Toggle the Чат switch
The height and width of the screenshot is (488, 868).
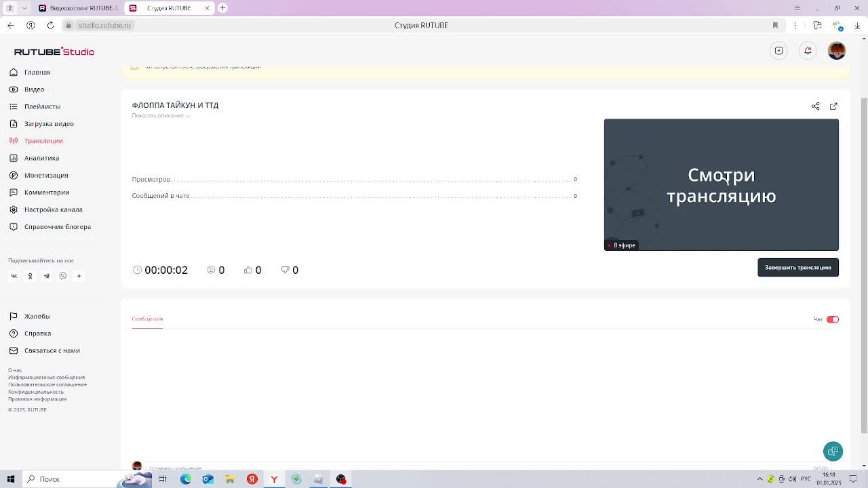(833, 319)
